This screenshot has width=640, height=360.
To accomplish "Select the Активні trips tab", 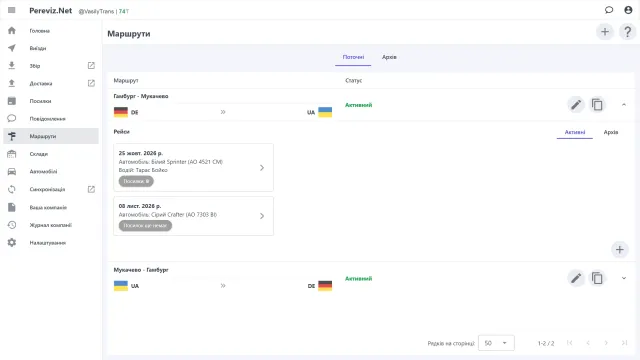I will click(x=575, y=132).
